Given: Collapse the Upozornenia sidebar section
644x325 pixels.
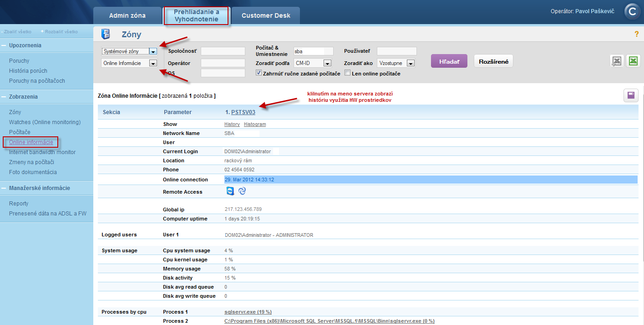Looking at the screenshot, I should [x=25, y=45].
